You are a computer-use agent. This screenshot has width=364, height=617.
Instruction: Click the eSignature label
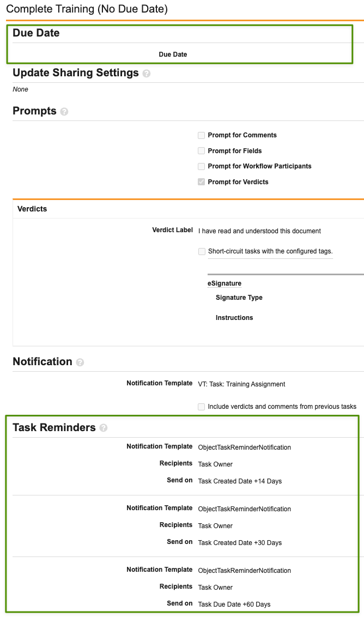225,283
